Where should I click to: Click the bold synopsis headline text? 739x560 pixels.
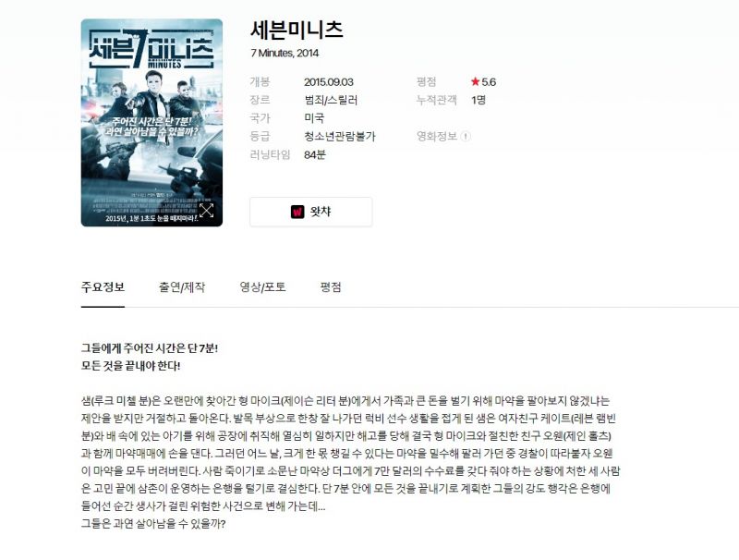click(150, 357)
